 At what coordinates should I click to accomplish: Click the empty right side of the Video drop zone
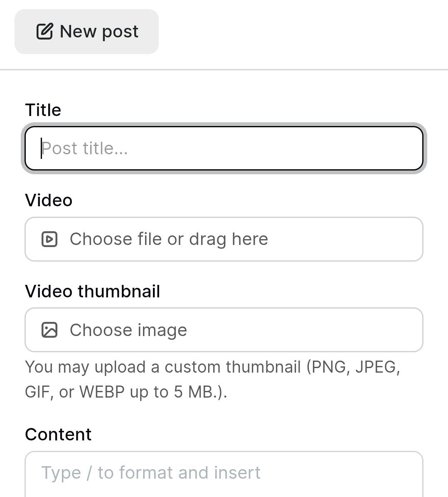(353, 239)
